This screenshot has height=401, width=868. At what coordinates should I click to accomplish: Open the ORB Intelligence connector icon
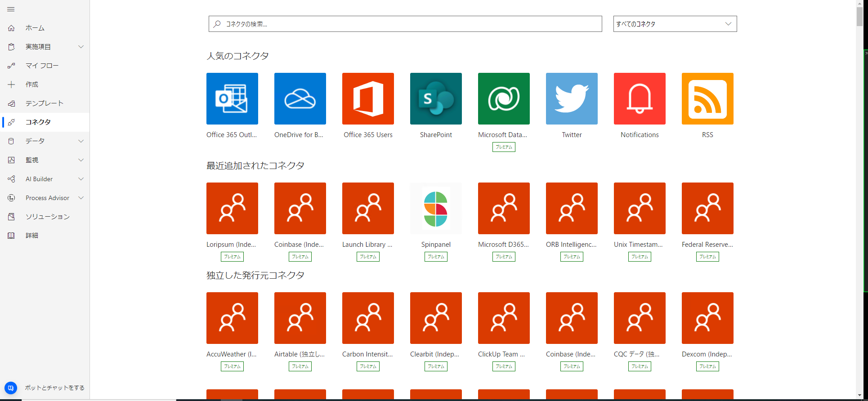[x=572, y=208]
